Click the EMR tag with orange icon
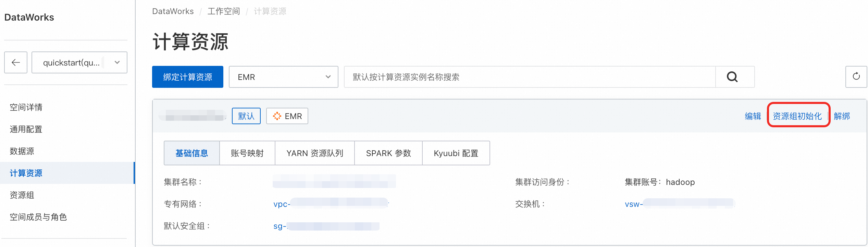 point(287,116)
